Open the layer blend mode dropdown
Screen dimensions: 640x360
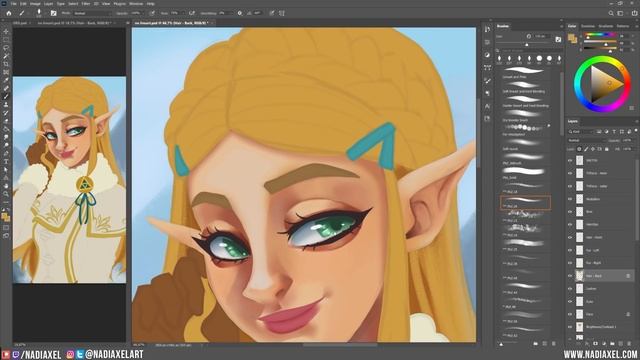[586, 140]
